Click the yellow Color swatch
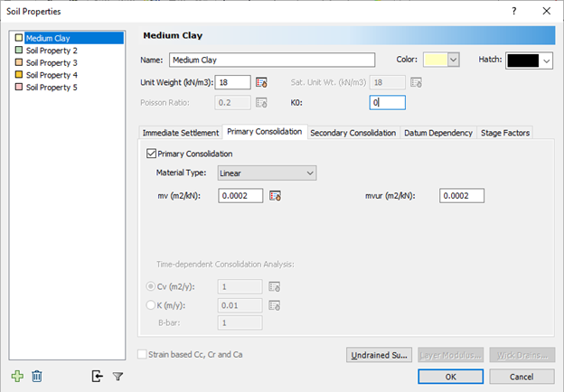564x392 pixels. (x=435, y=61)
